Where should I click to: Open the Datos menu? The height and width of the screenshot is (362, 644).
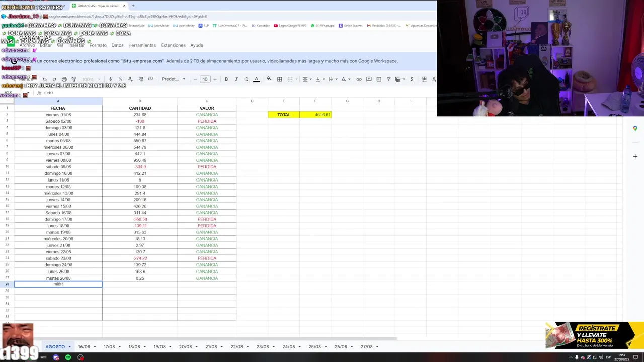coord(117,45)
